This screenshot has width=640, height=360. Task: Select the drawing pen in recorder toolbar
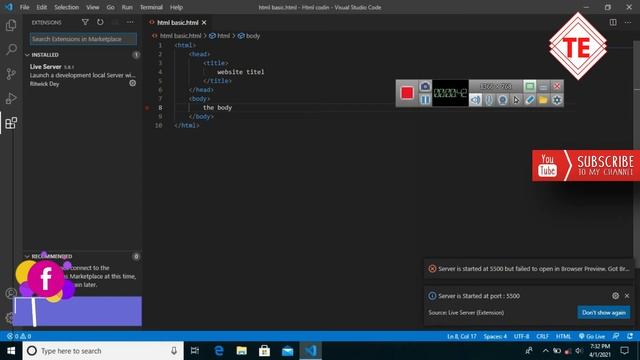529,100
